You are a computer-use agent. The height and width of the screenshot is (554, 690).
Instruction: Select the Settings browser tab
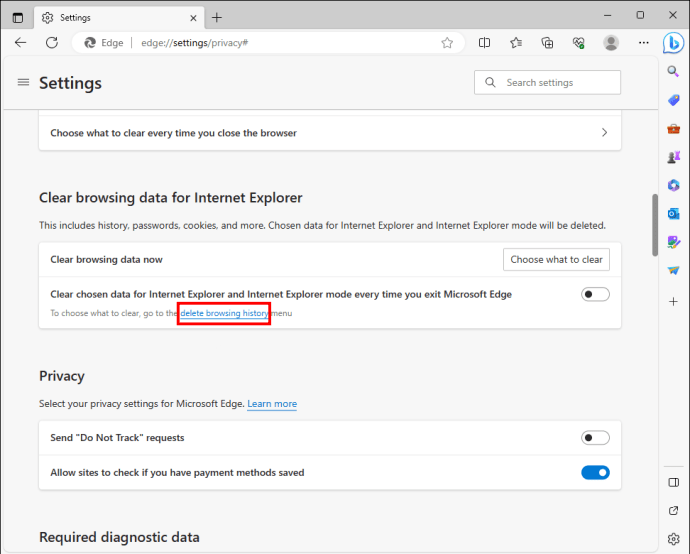[x=119, y=18]
